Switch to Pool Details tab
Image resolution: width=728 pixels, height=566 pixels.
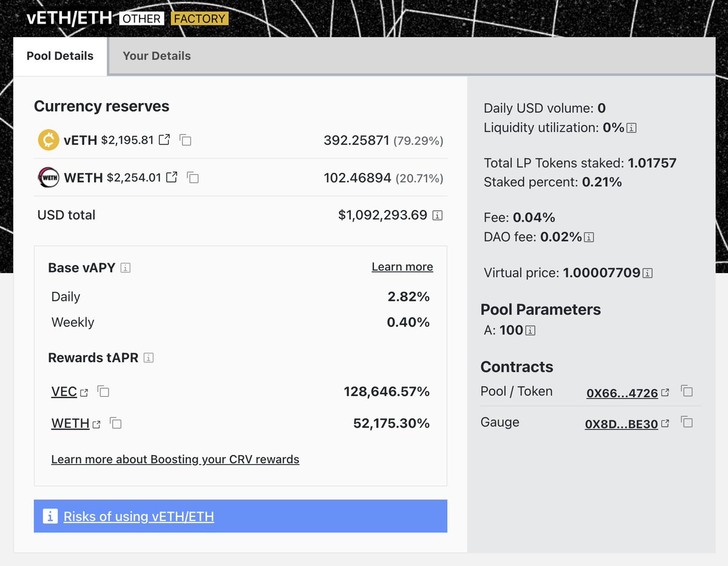pos(60,56)
